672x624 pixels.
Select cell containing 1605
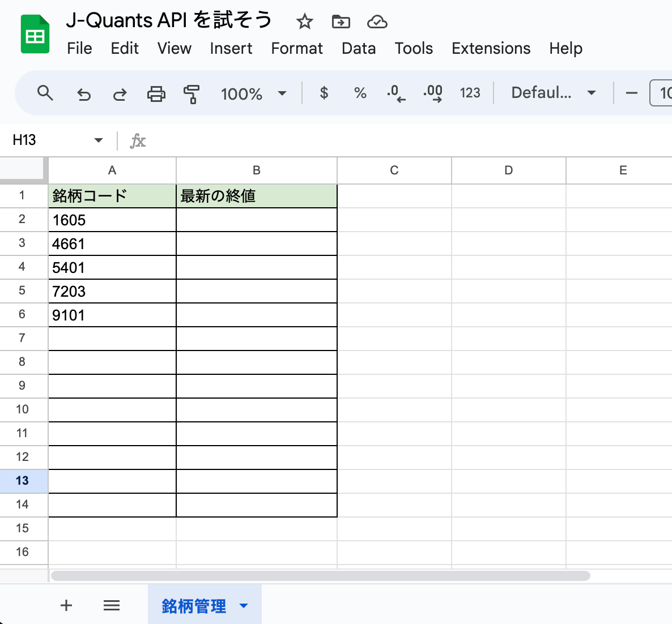coord(112,220)
